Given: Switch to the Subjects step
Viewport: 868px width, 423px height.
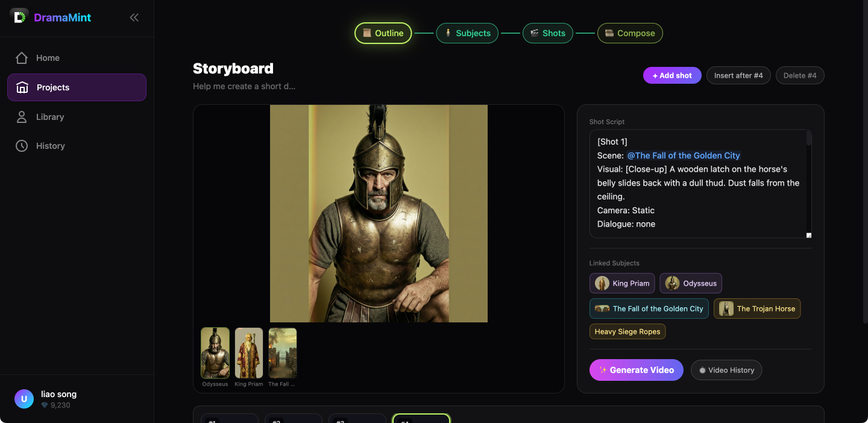Looking at the screenshot, I should pos(467,33).
